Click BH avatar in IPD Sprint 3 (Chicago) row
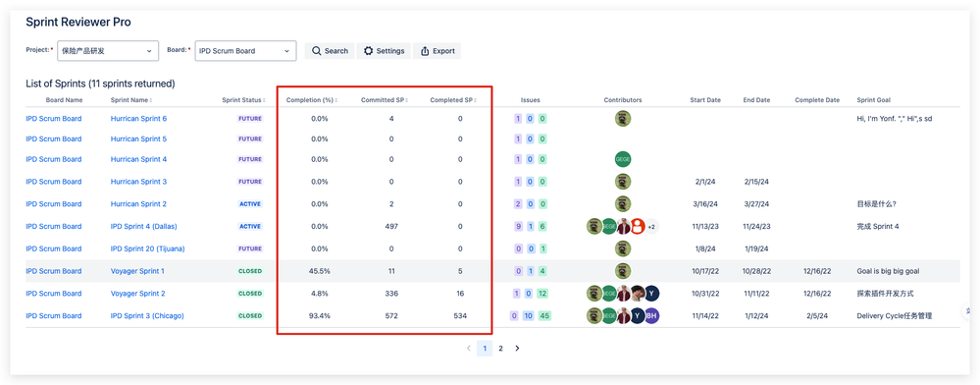The image size is (980, 385). point(652,316)
